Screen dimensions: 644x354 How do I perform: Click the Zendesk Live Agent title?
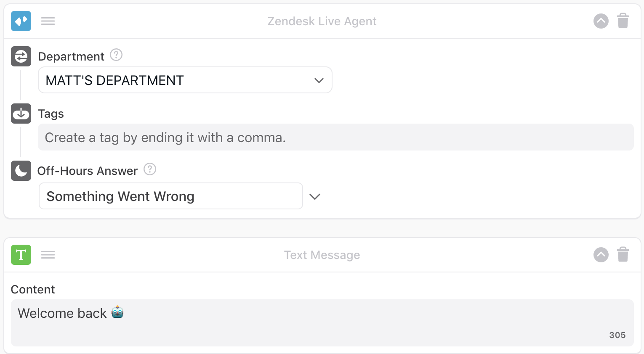[x=322, y=21]
